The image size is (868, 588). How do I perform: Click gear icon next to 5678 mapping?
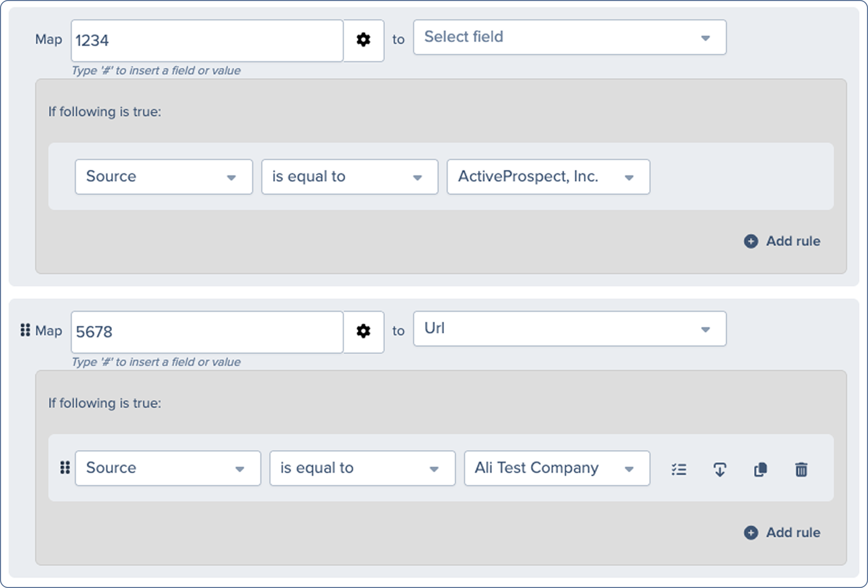coord(363,331)
